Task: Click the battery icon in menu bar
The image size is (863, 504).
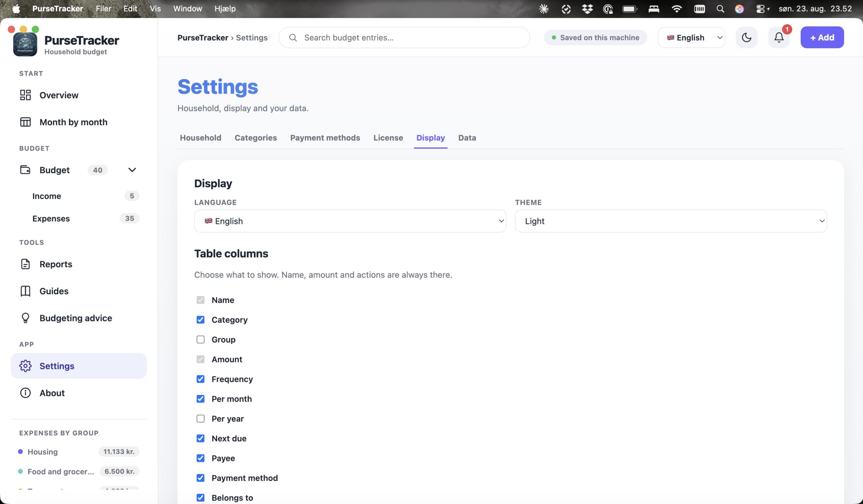Action: [x=630, y=9]
